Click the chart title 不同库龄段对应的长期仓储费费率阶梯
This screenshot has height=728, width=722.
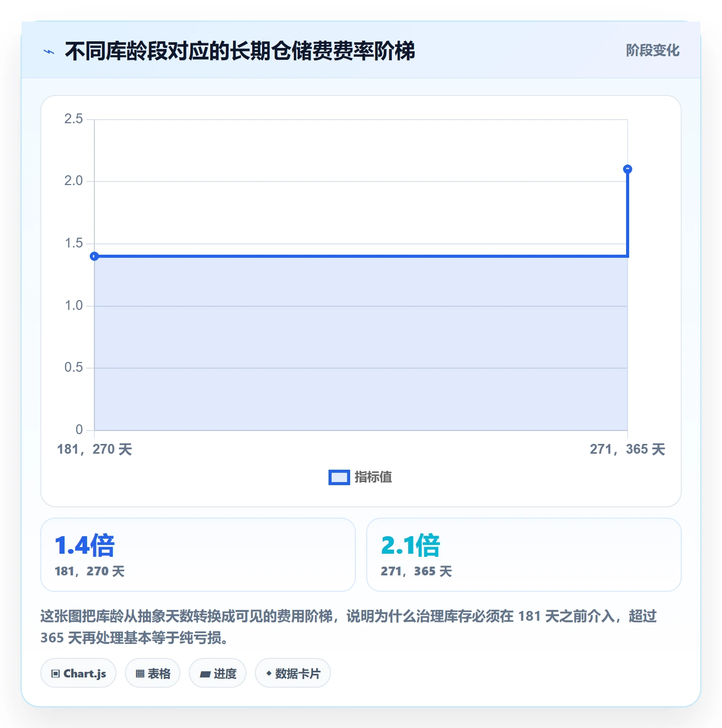click(x=240, y=51)
